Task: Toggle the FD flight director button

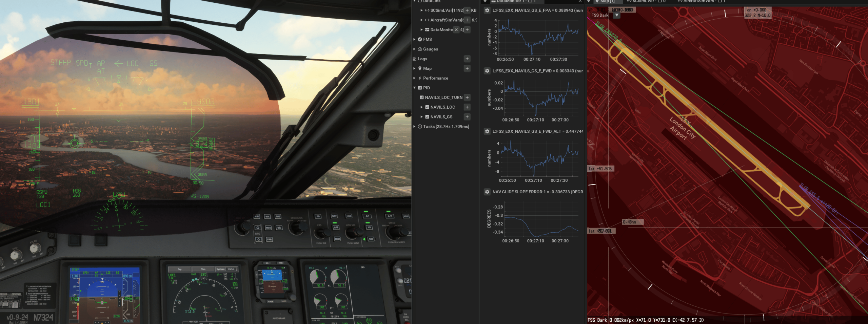Action: coord(318,216)
